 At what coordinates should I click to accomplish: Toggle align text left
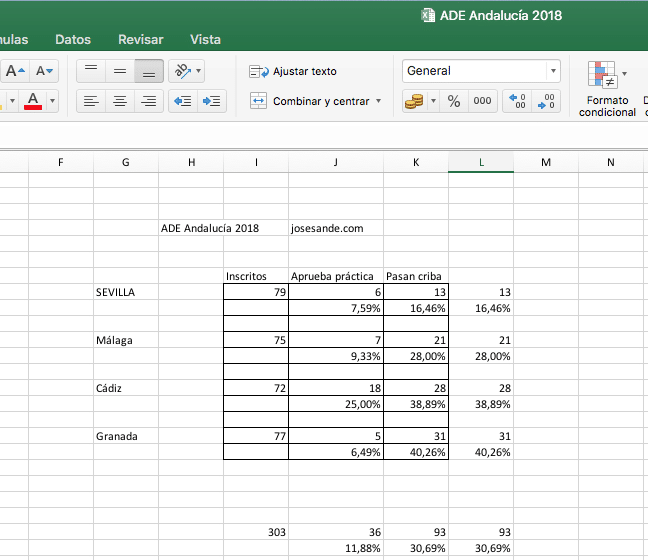point(91,101)
